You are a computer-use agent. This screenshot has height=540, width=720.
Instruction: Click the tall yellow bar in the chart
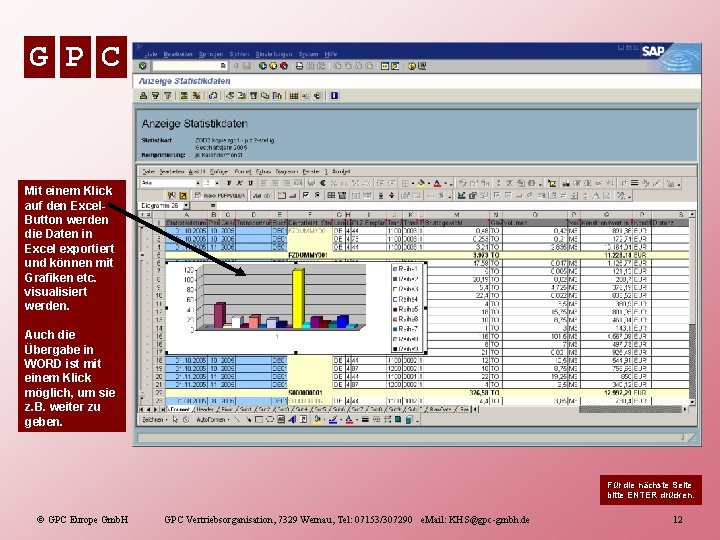click(298, 298)
